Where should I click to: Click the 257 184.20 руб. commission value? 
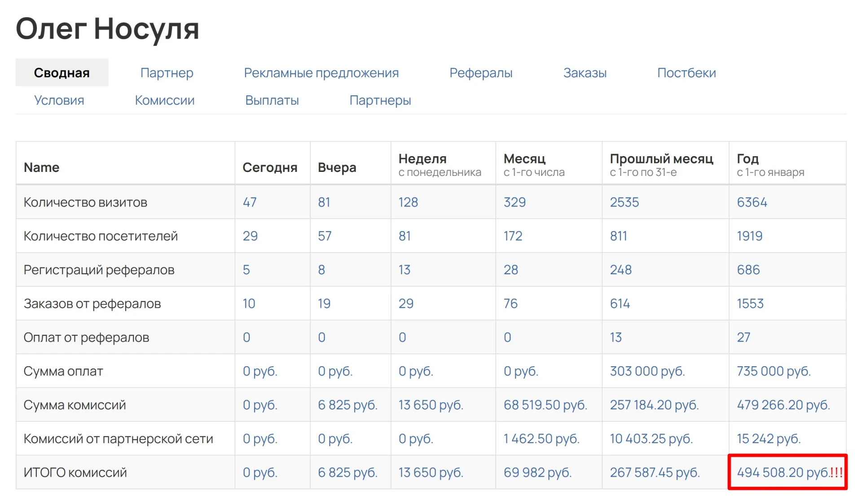[x=654, y=405]
